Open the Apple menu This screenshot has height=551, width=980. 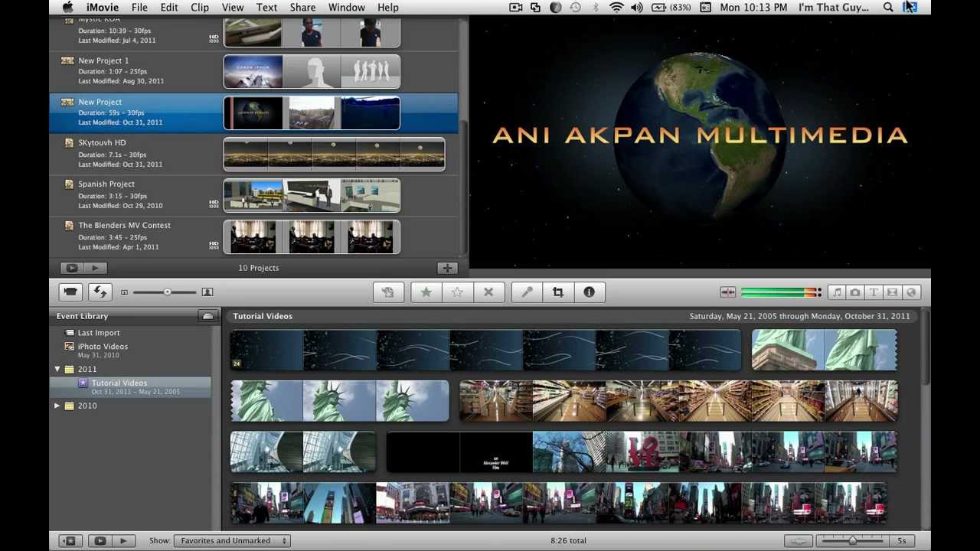[x=67, y=8]
